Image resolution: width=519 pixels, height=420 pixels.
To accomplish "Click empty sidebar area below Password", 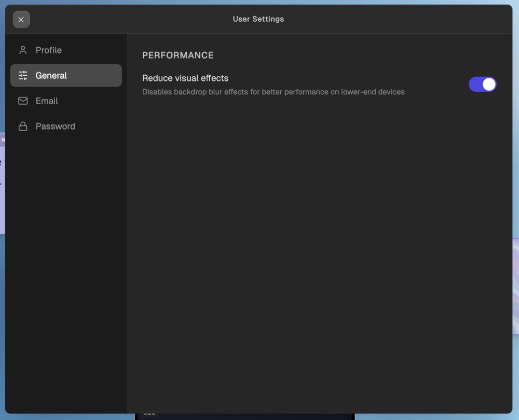I will 66,259.
